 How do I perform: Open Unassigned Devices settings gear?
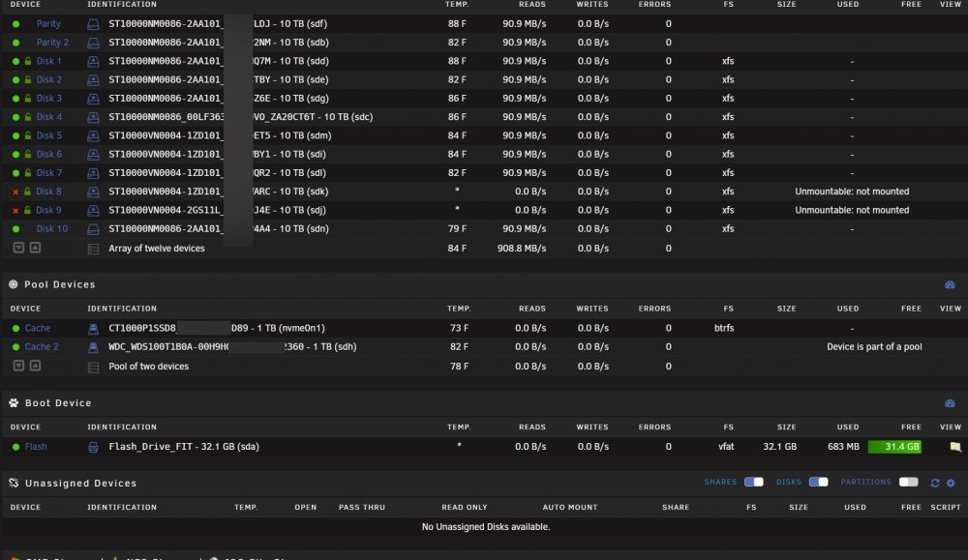click(952, 483)
